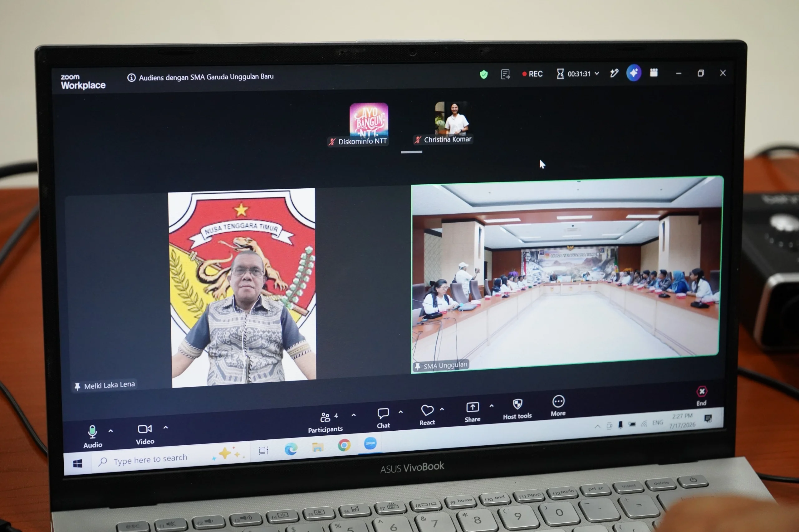Screen dimensions: 799x532
Task: Expand the chevron beside React
Action: point(442,409)
